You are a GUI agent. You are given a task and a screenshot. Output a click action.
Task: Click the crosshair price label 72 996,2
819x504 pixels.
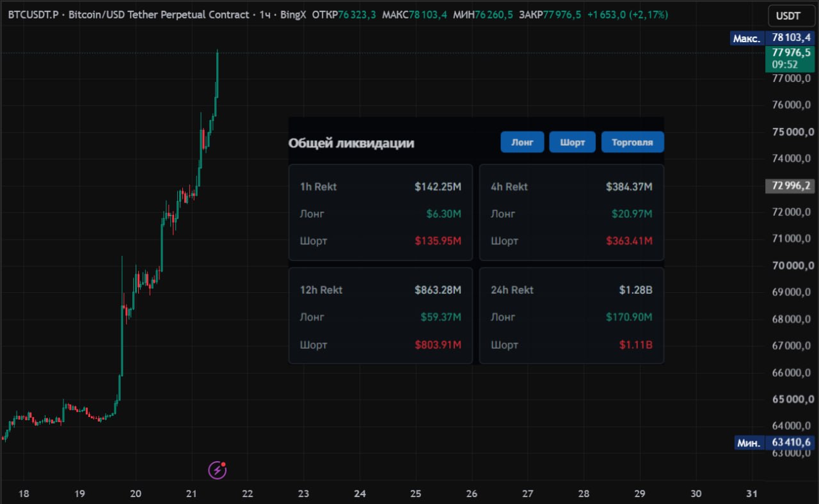tap(791, 186)
